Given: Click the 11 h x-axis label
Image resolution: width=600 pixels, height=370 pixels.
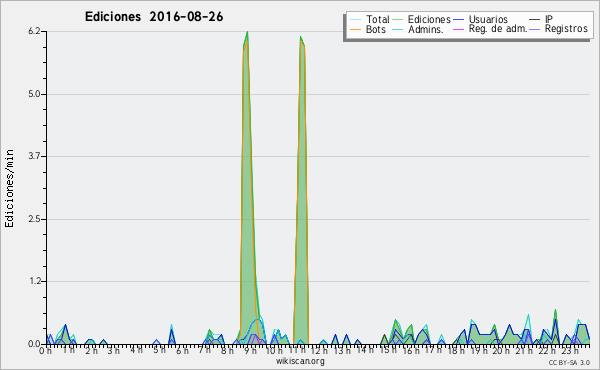Looking at the screenshot, I should 297,351.
